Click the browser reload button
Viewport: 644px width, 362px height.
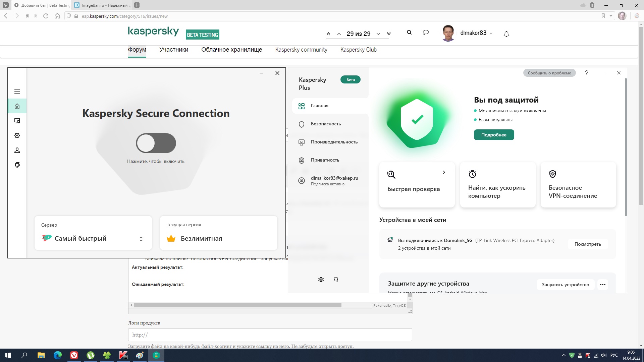click(x=46, y=16)
